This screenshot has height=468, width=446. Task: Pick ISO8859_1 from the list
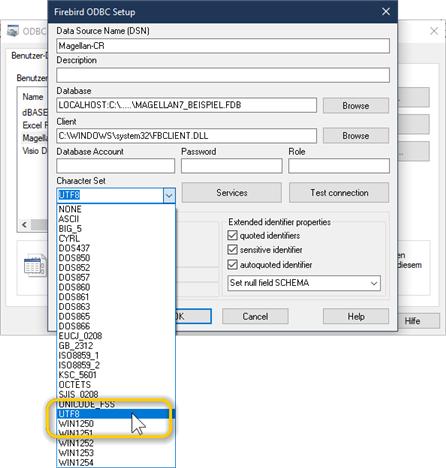pyautogui.click(x=116, y=355)
